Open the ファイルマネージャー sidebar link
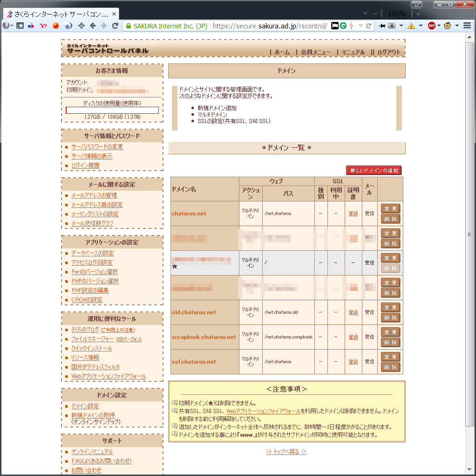 [x=93, y=339]
